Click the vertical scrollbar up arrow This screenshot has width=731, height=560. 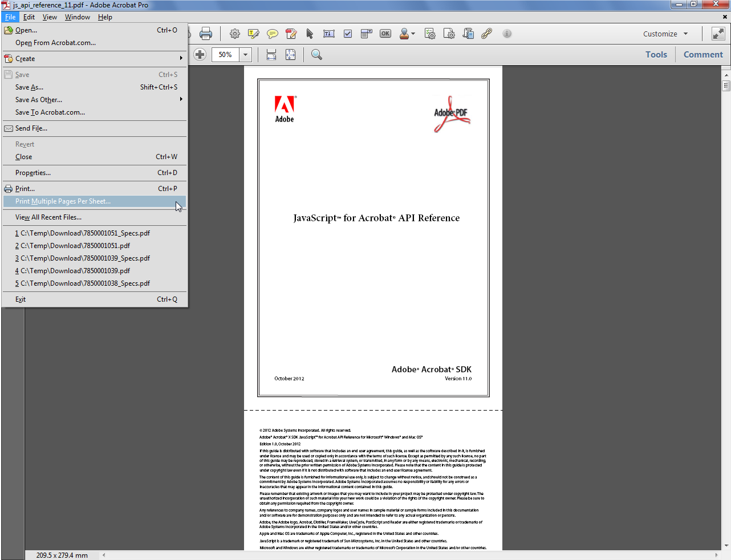726,75
